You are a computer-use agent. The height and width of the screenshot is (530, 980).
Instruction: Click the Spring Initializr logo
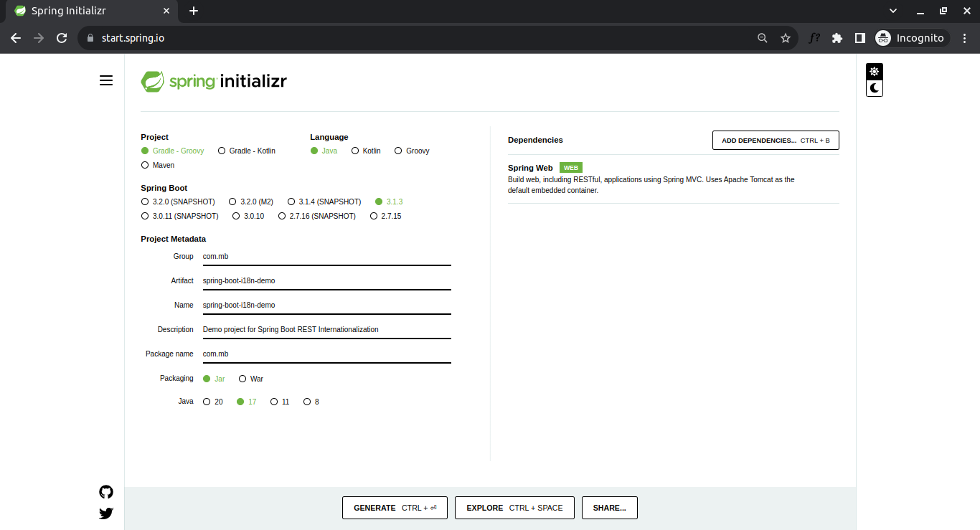[x=214, y=81]
